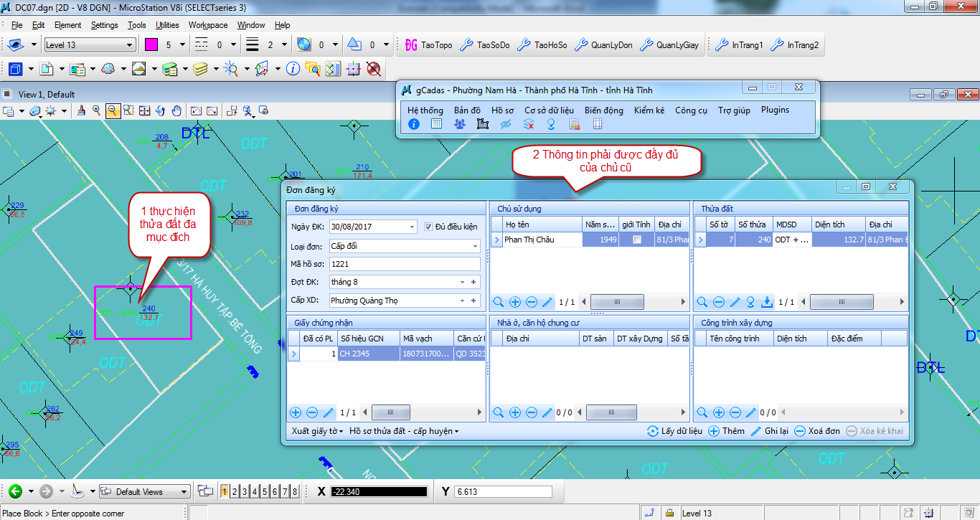Click the gCadas users group icon
This screenshot has width=980, height=520.
460,124
